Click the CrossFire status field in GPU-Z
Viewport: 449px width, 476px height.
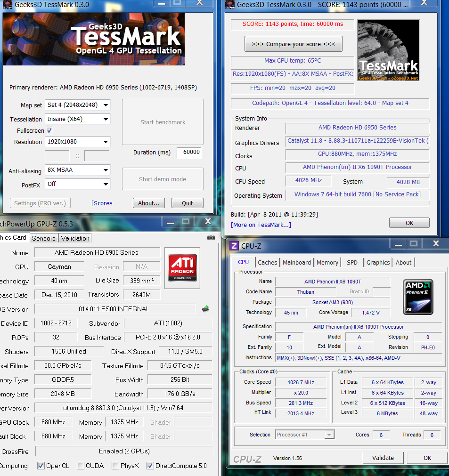coord(124,451)
